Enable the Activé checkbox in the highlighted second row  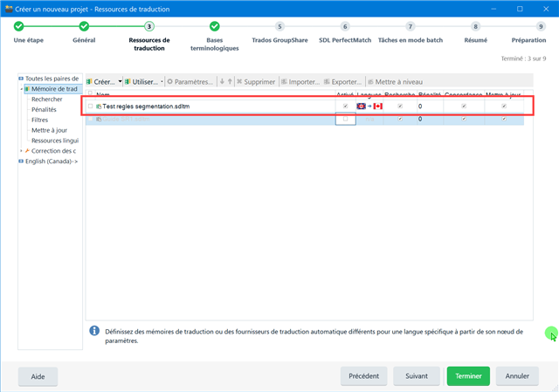click(345, 119)
